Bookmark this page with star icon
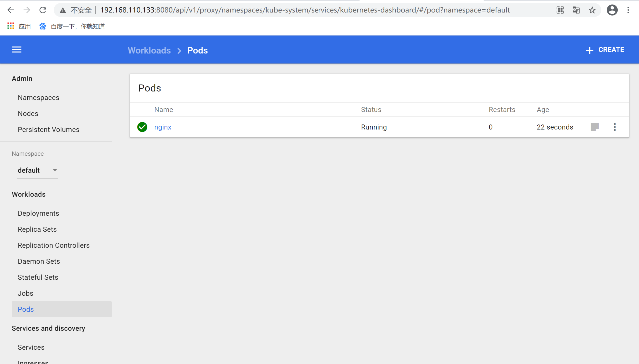 pos(592,10)
